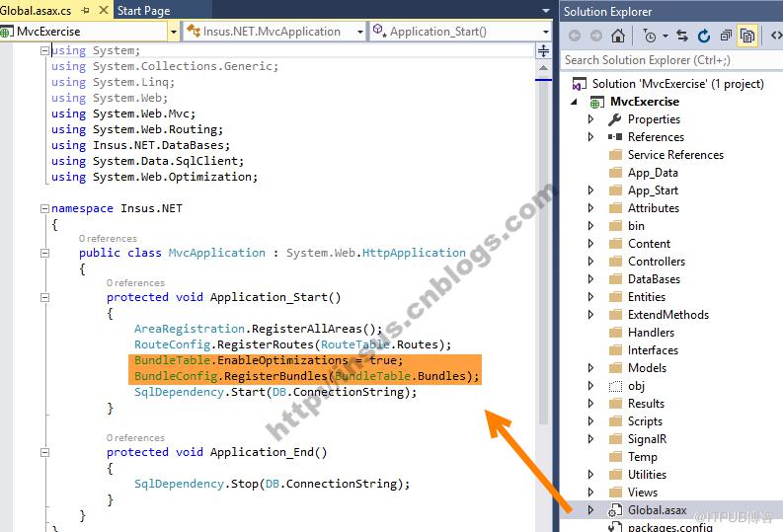The width and height of the screenshot is (783, 532).
Task: Expand the Controllers folder
Action: point(590,261)
